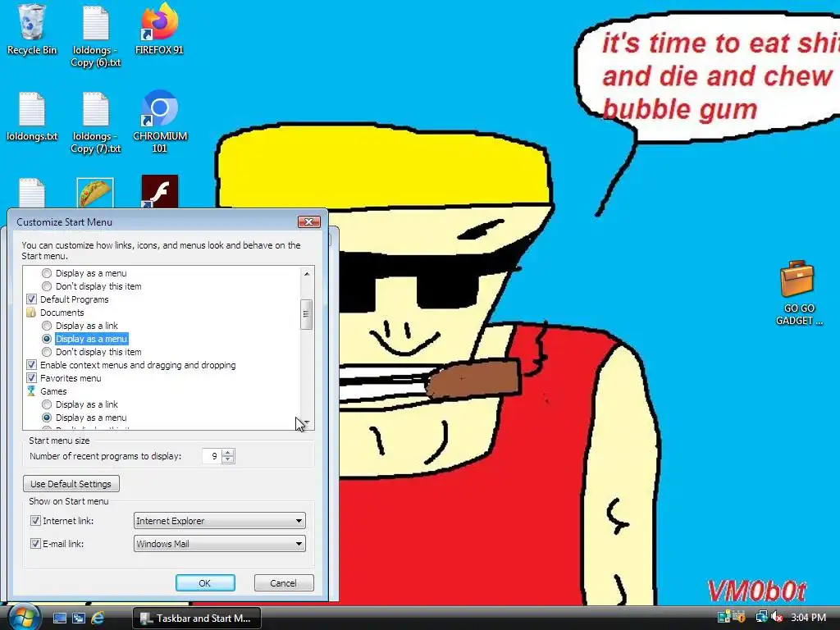Screen dimensions: 840x630
Task: Decrease the recent programs count stepper
Action: (228, 459)
